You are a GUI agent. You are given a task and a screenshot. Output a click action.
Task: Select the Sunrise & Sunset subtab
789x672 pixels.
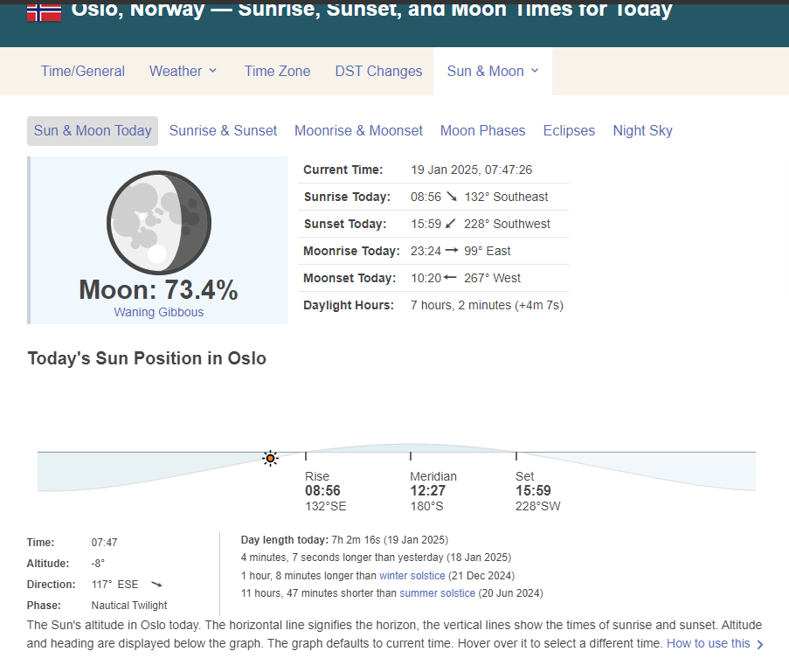[223, 131]
